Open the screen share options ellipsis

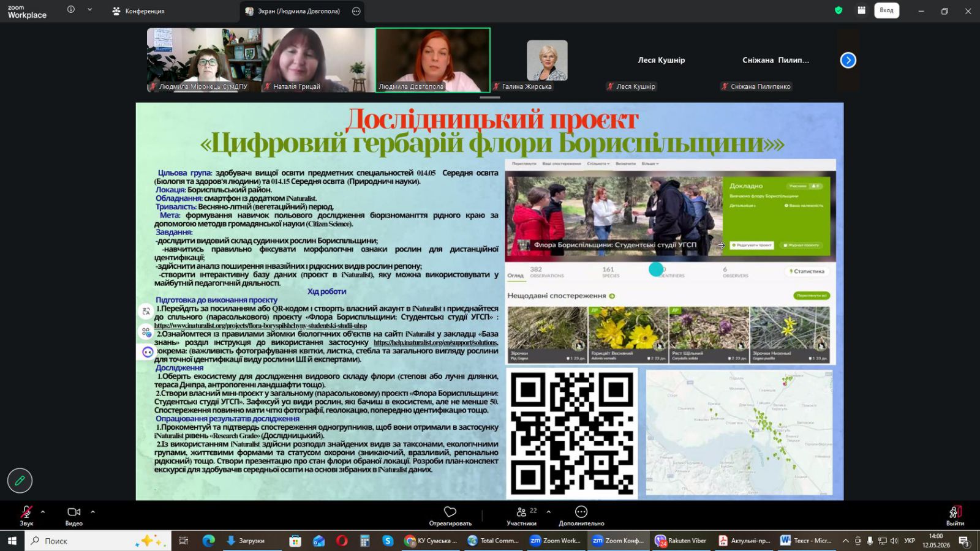click(x=356, y=11)
